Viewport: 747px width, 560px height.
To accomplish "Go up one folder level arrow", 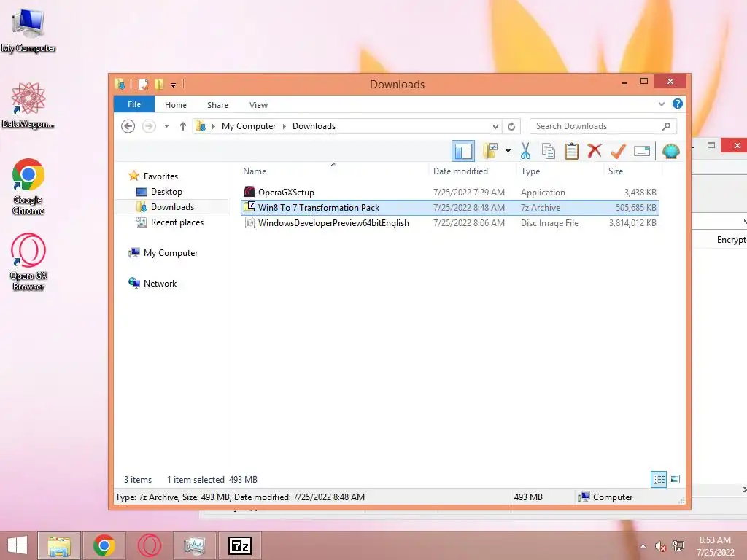I will tap(183, 126).
